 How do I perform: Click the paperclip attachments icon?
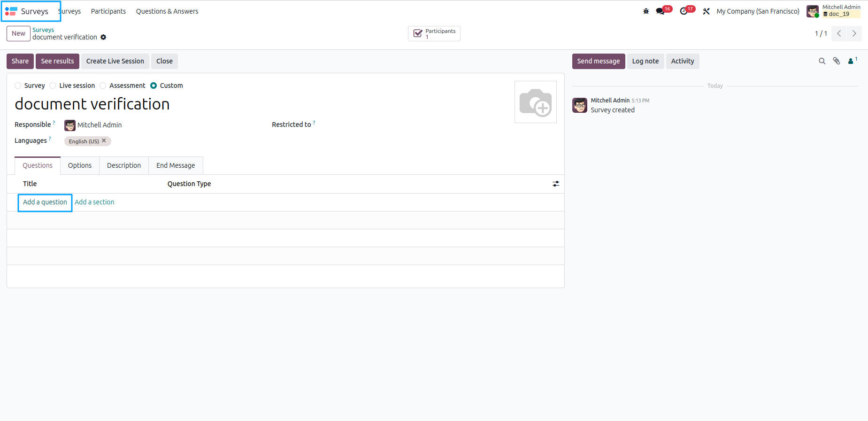tap(837, 61)
